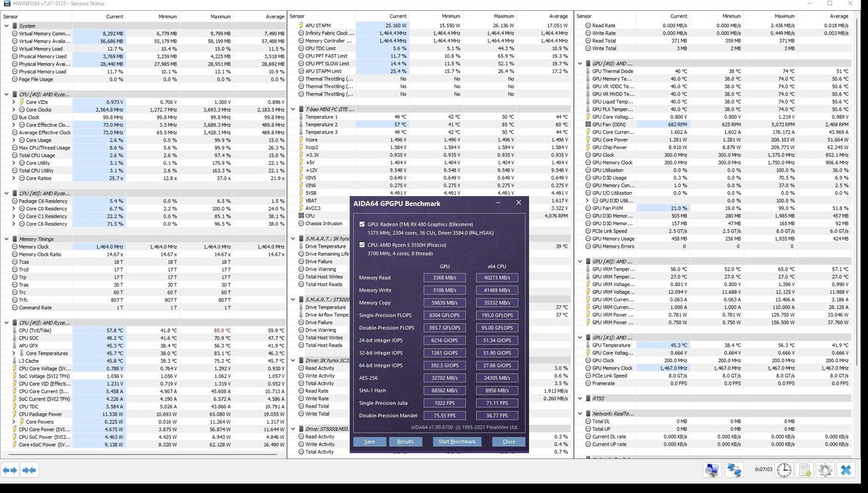Image resolution: width=868 pixels, height=493 pixels.
Task: Open the remote monitor computer icon
Action: 711,470
